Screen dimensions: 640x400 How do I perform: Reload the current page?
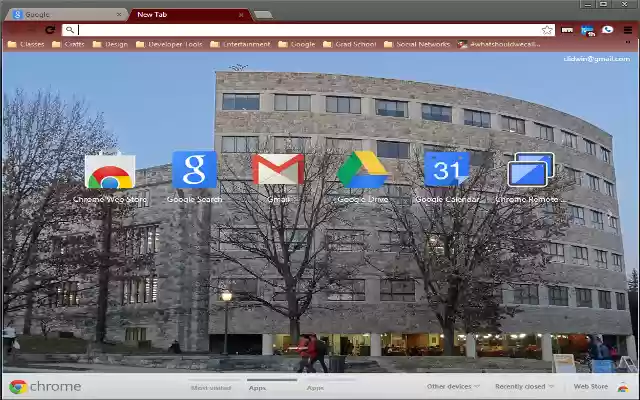[x=50, y=30]
